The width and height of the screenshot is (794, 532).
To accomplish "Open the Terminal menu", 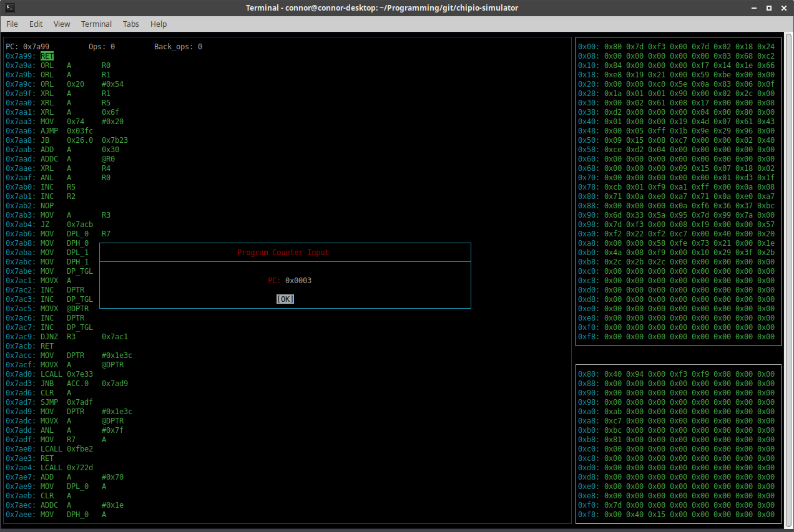I will pos(96,24).
